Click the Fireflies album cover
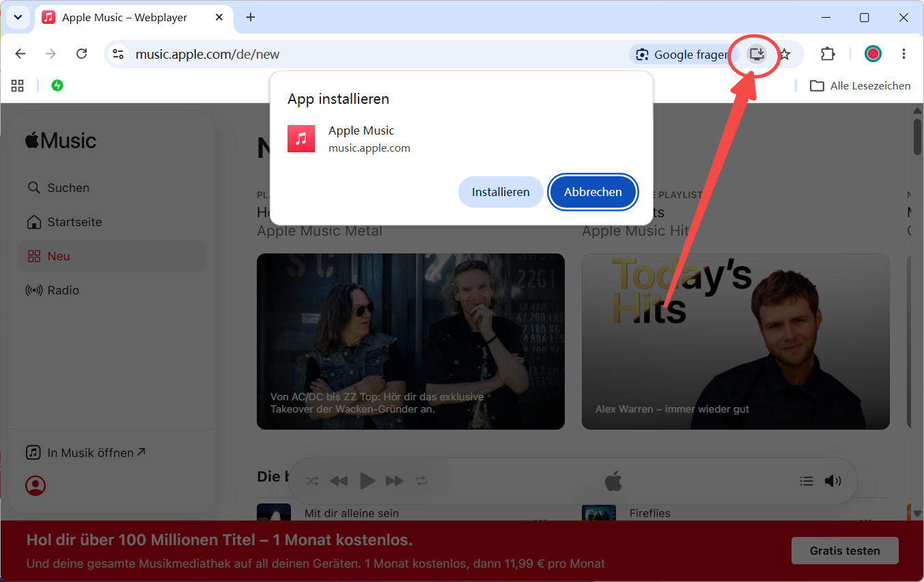 [599, 512]
